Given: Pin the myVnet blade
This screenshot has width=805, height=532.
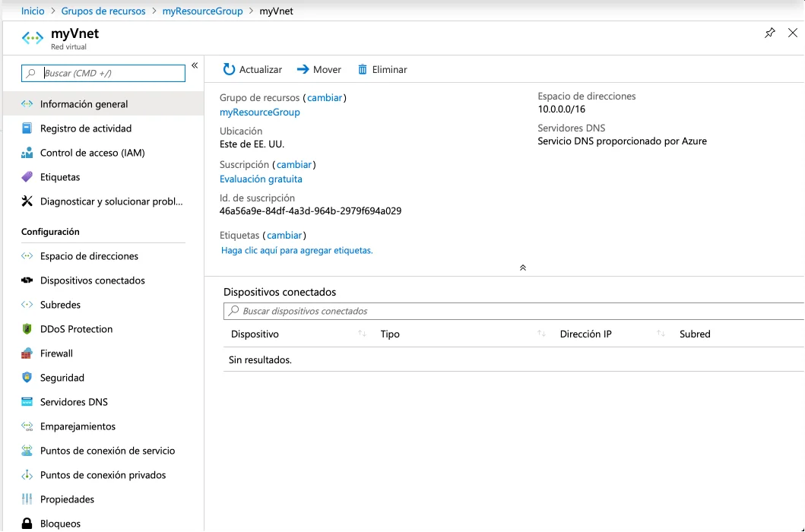Looking at the screenshot, I should 769,33.
